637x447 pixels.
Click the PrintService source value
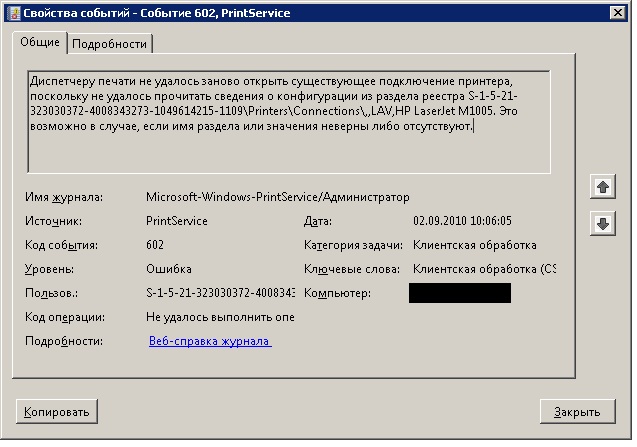pos(177,221)
